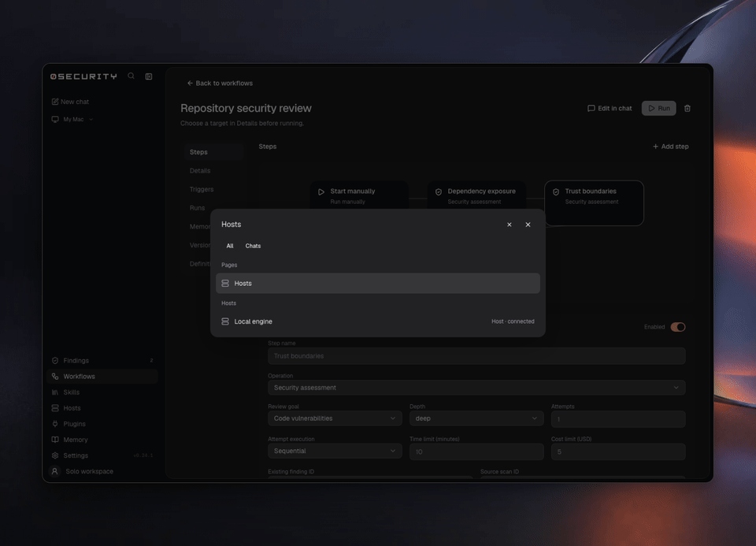756x546 pixels.
Task: Open the Memory book icon in the left sidebar
Action: [55, 440]
